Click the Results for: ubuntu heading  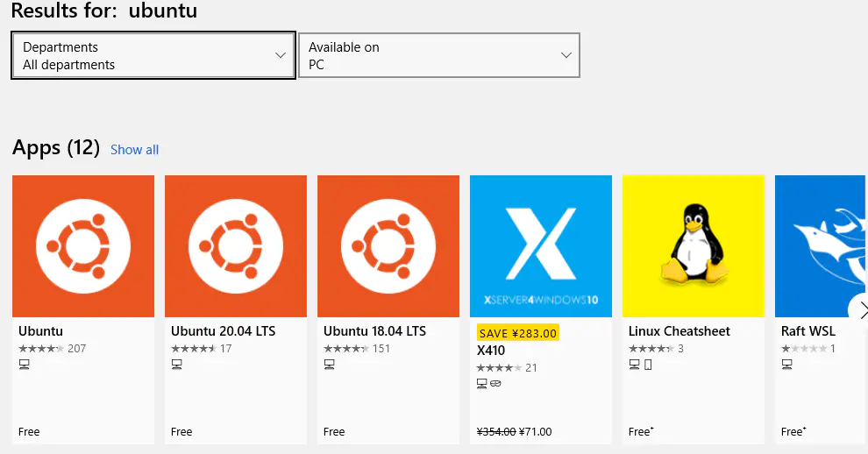[x=104, y=11]
